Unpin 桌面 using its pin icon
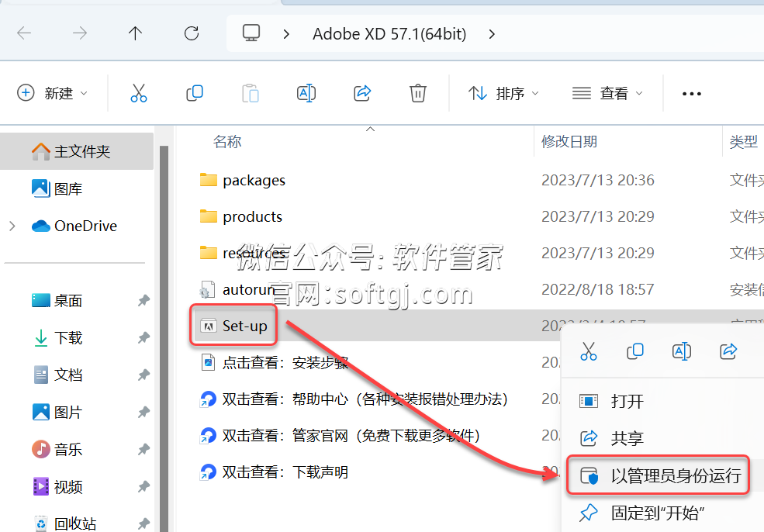764x532 pixels. coord(143,301)
